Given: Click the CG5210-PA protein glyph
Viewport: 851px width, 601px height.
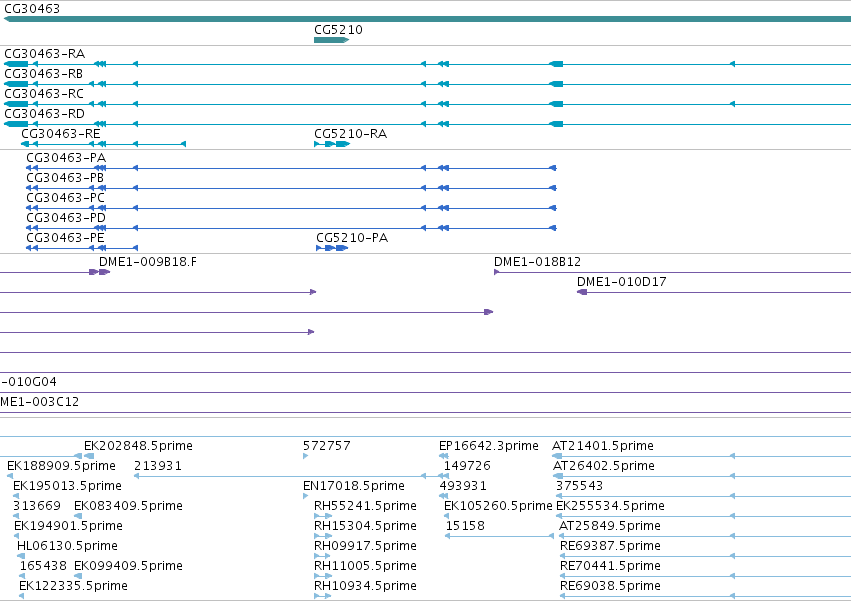Looking at the screenshot, I should pos(332,248).
